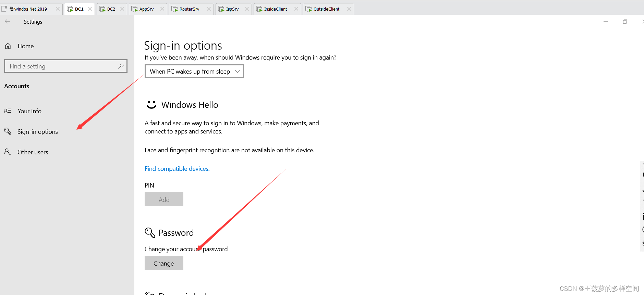Screen dimensions: 644x295
Task: Click the Sign-in options key icon
Action: [8, 131]
